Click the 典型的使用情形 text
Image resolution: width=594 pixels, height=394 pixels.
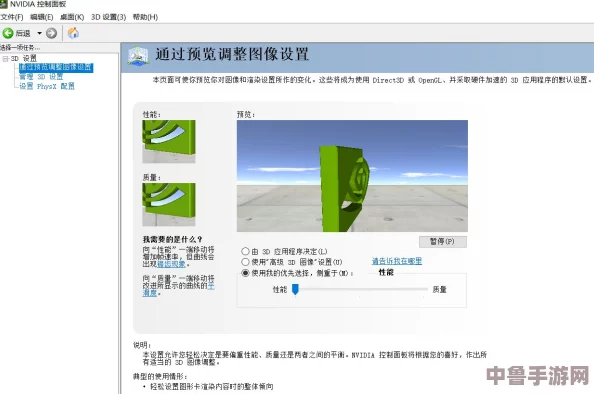[x=160, y=376]
